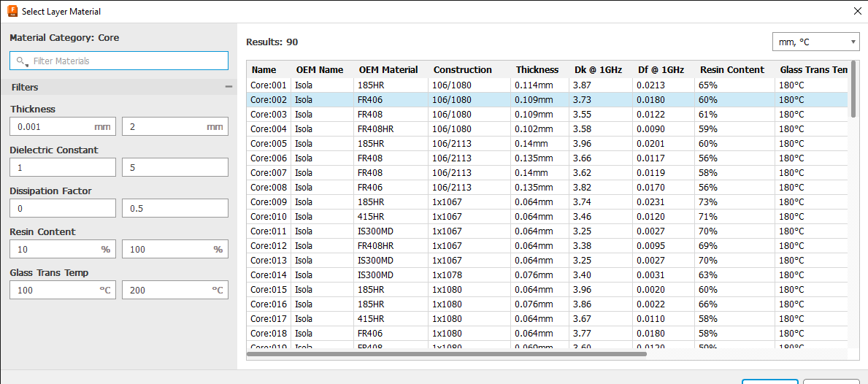Click 0.114mm thickness in Core:001 row
The height and width of the screenshot is (384, 868).
(534, 85)
